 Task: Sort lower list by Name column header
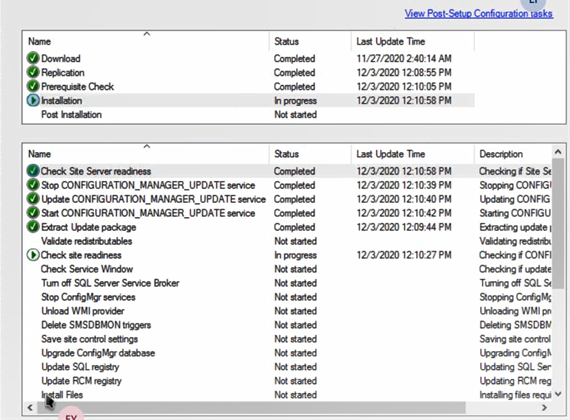point(146,154)
